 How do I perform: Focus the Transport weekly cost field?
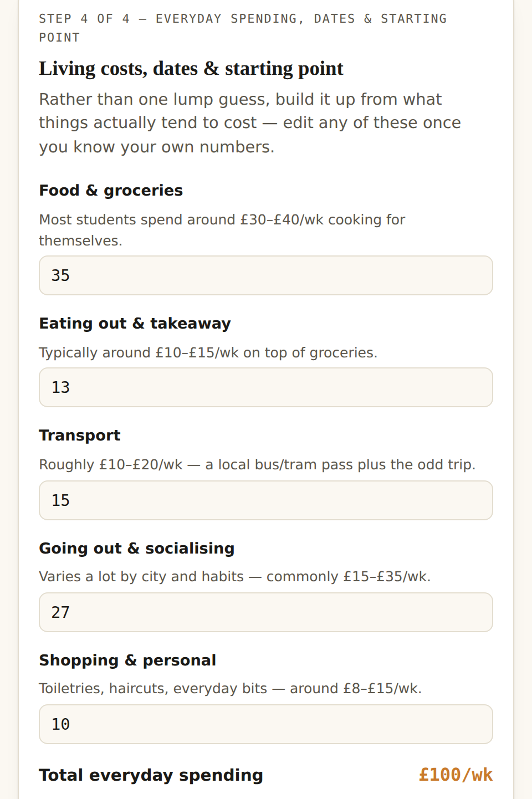point(266,500)
